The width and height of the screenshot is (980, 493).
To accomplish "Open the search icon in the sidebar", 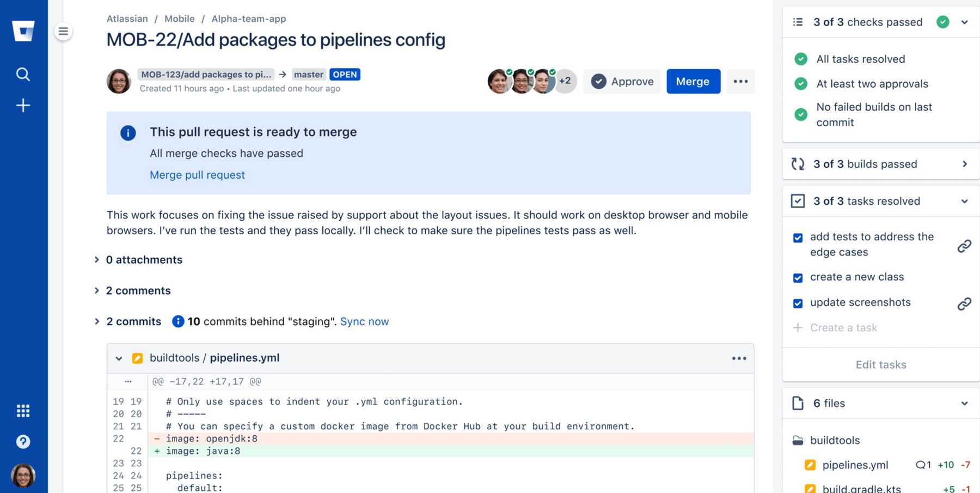I will pos(23,74).
